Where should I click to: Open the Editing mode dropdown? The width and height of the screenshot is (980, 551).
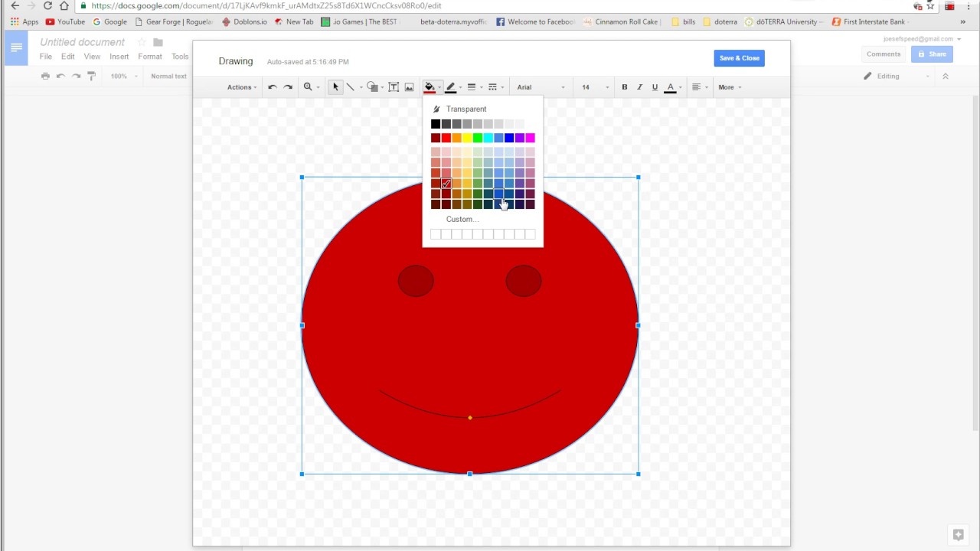pos(897,76)
